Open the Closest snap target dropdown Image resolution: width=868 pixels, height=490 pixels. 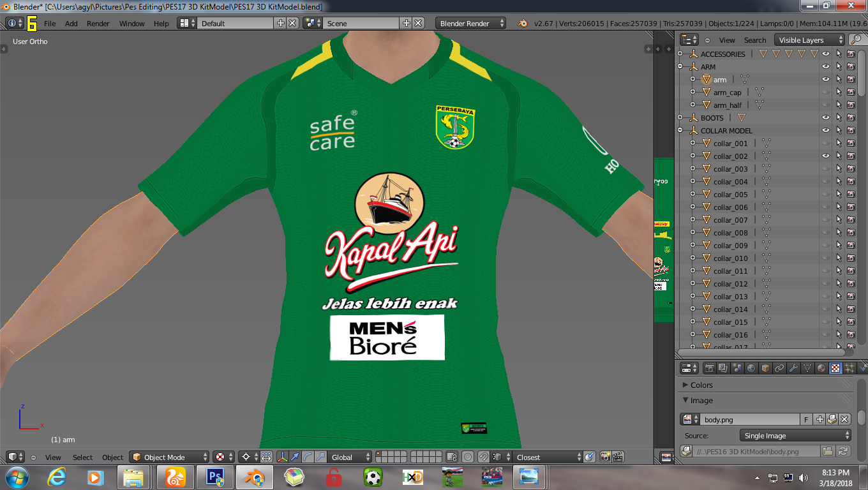point(547,457)
